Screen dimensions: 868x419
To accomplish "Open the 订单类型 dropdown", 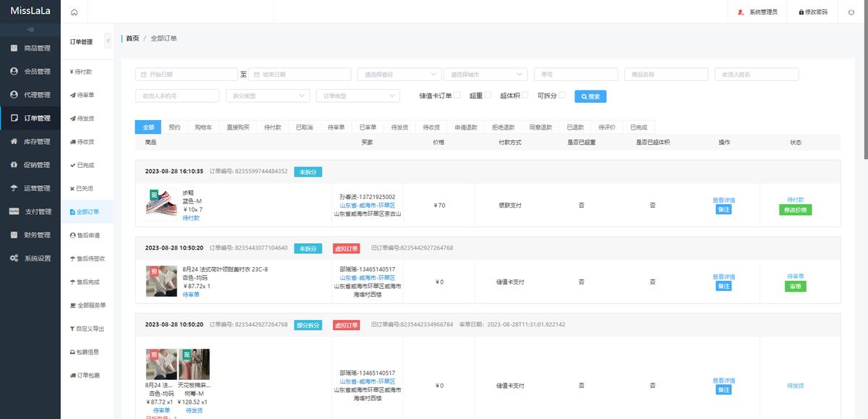I will click(x=357, y=96).
